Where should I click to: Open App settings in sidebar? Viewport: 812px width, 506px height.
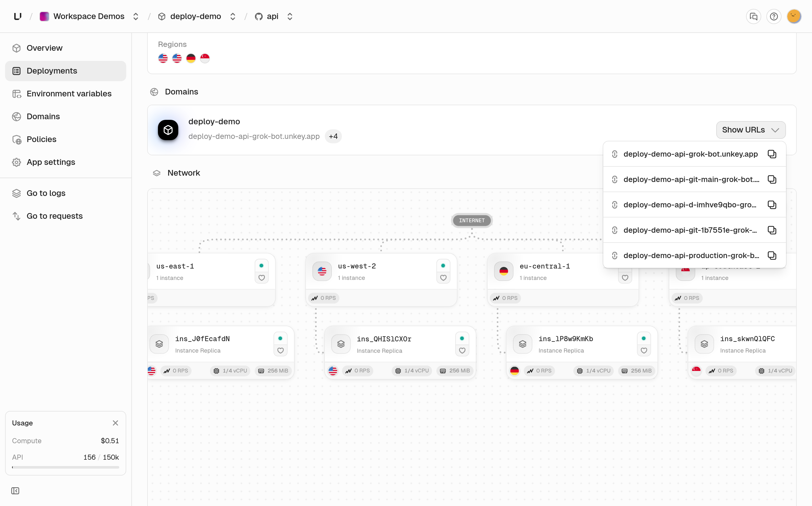[x=66, y=162]
